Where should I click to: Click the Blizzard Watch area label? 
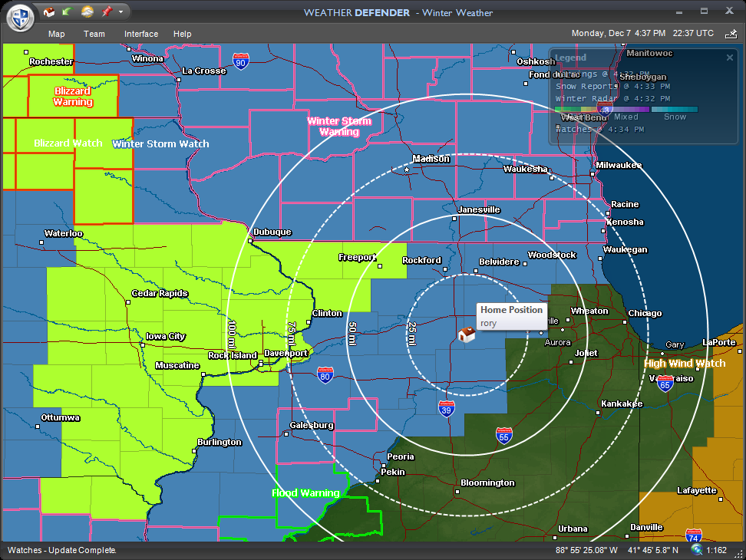tap(68, 143)
